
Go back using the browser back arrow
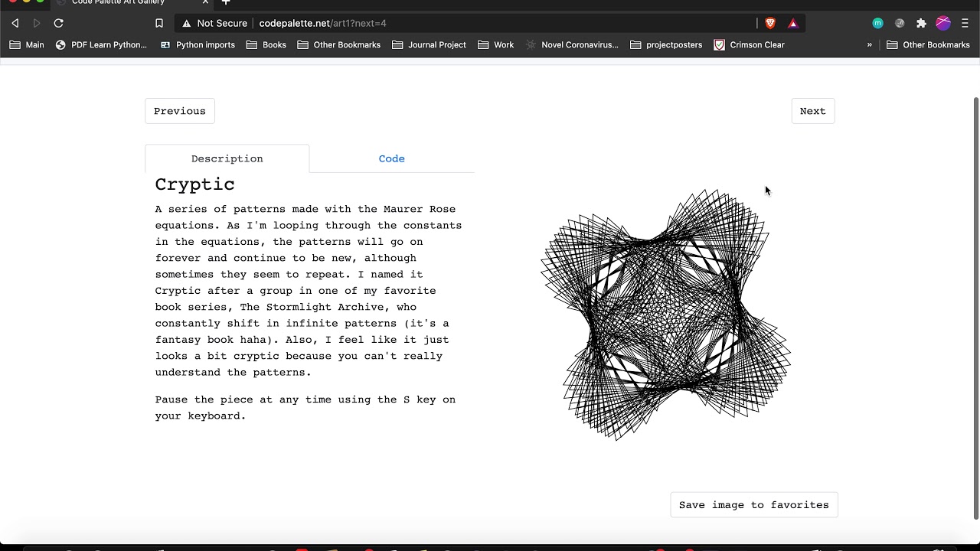click(x=15, y=23)
